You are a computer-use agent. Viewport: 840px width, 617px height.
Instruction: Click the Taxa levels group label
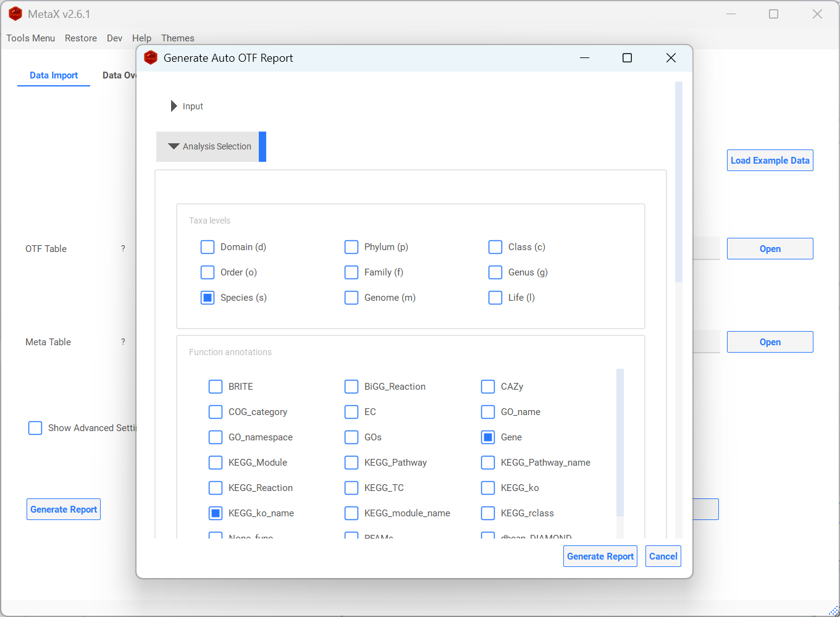coord(209,220)
